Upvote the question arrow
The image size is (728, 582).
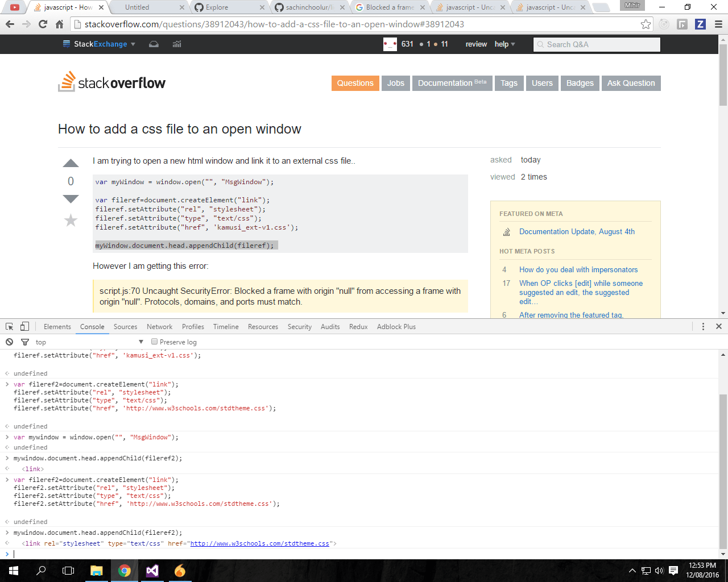coord(71,163)
